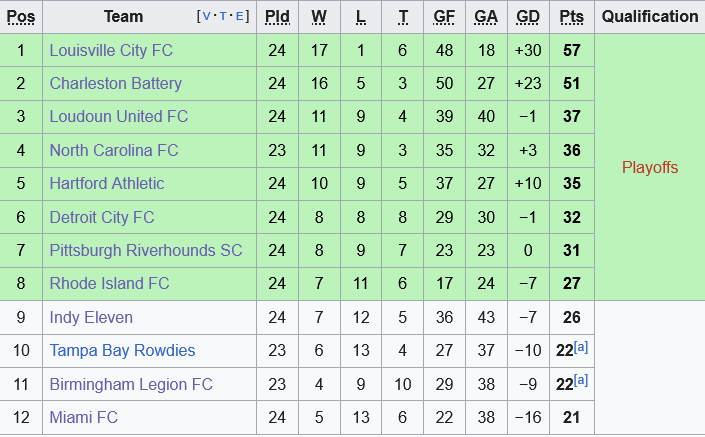
Task: Click the Miami FC team link
Action: pyautogui.click(x=84, y=417)
